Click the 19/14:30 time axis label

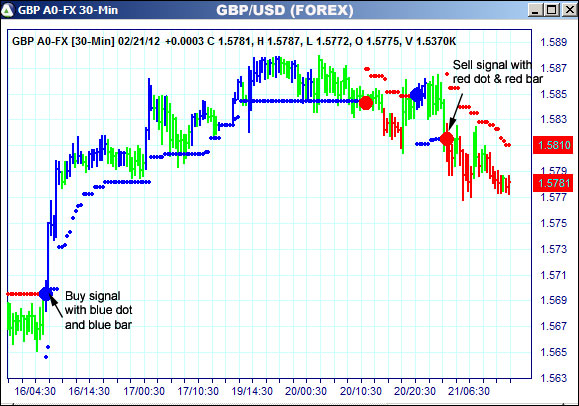pos(252,391)
